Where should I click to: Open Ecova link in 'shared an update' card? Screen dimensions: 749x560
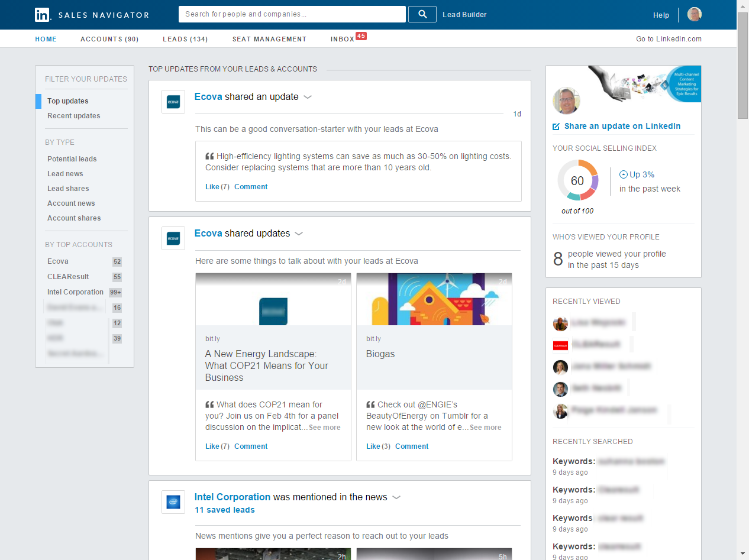tap(208, 97)
